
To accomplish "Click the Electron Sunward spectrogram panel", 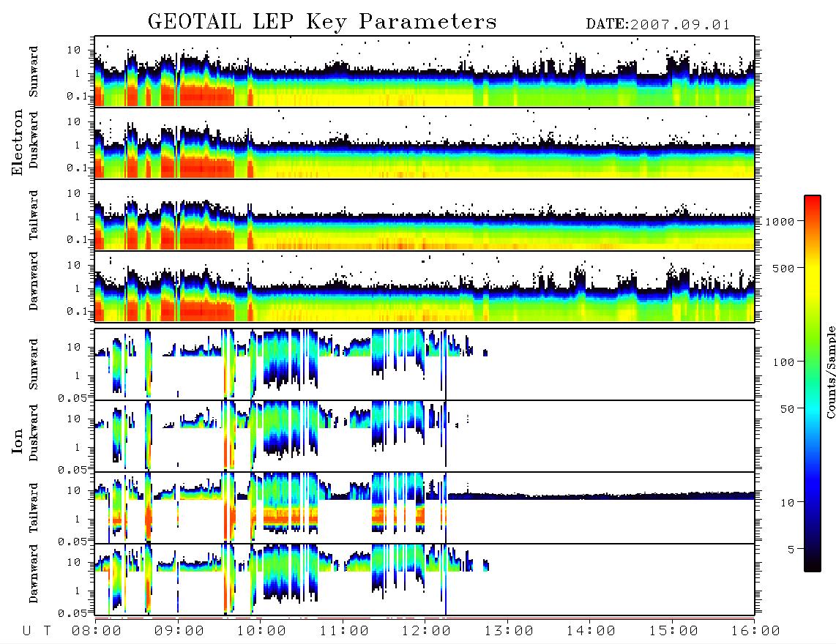I will tap(425, 72).
